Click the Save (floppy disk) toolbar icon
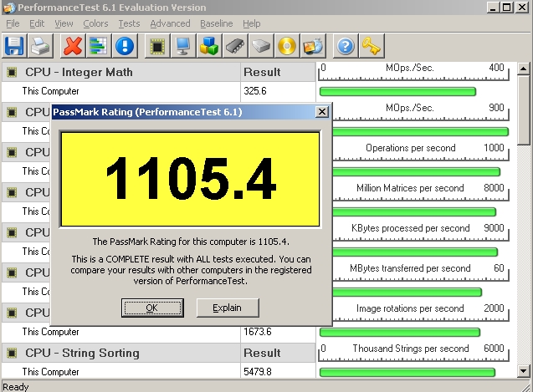The height and width of the screenshot is (392, 533). 14,46
